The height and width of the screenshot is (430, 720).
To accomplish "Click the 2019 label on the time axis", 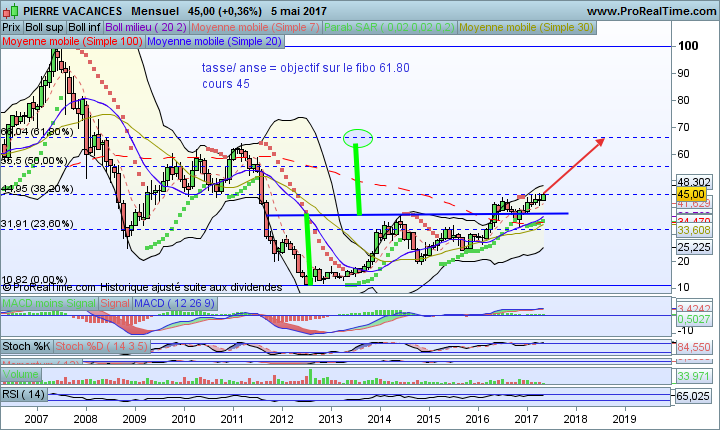I will [x=624, y=419].
